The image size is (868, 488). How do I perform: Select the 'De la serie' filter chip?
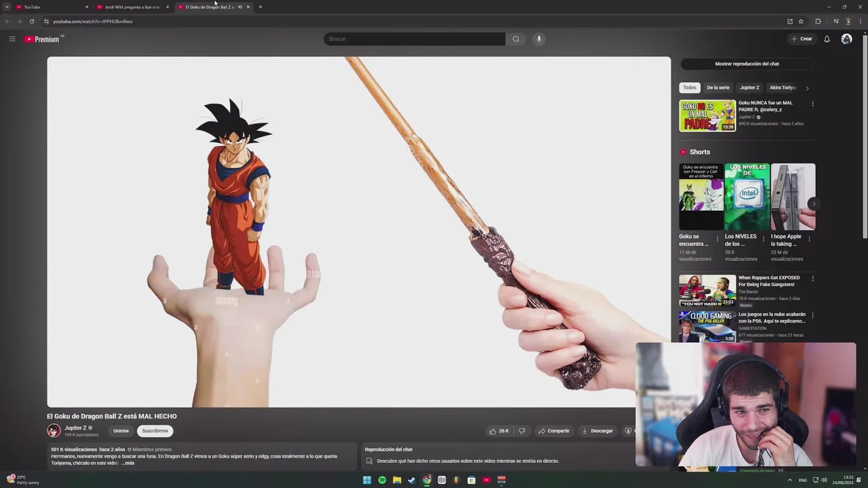[718, 87]
